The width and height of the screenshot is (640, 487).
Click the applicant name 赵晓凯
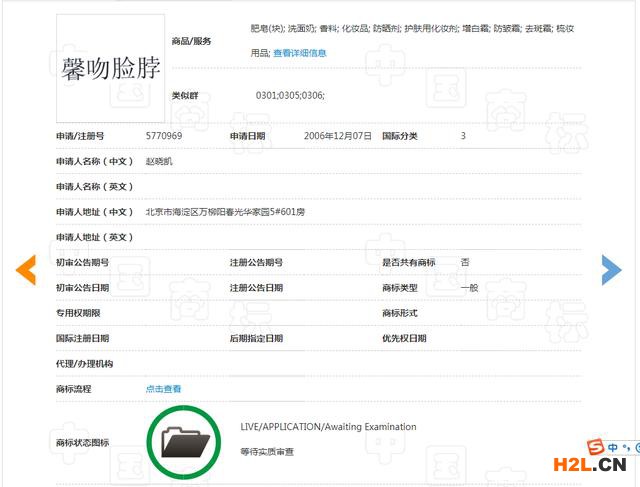159,161
